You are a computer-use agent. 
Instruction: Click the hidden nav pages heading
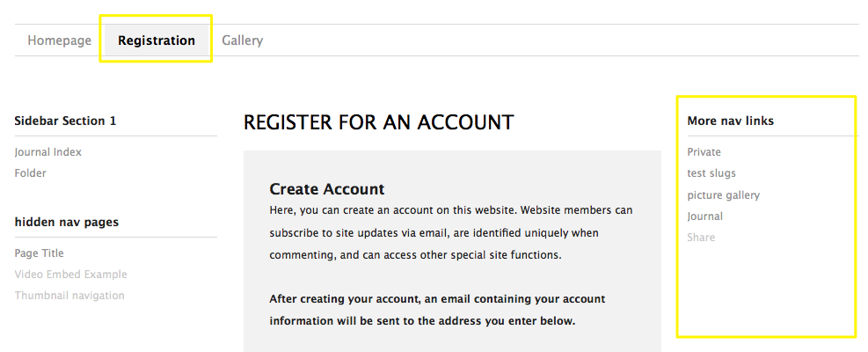pyautogui.click(x=67, y=222)
